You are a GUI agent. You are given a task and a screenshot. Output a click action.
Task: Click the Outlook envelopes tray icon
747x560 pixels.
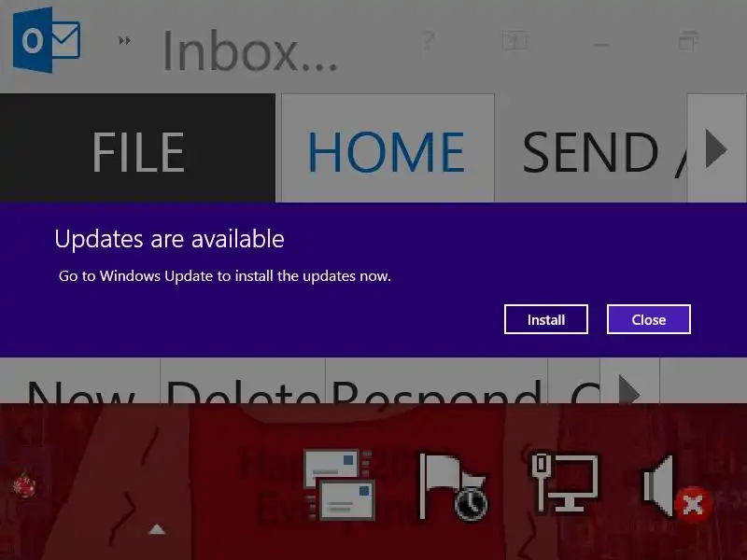340,484
